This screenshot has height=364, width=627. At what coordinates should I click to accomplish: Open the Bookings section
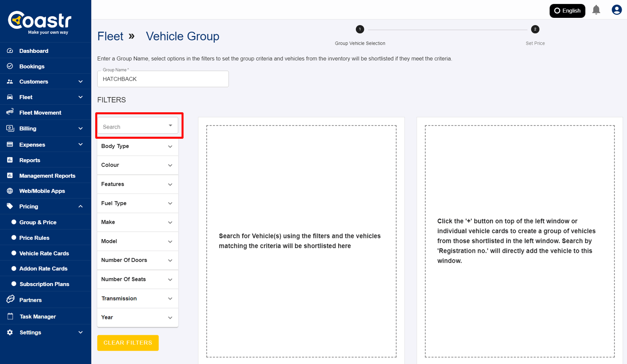(x=32, y=66)
